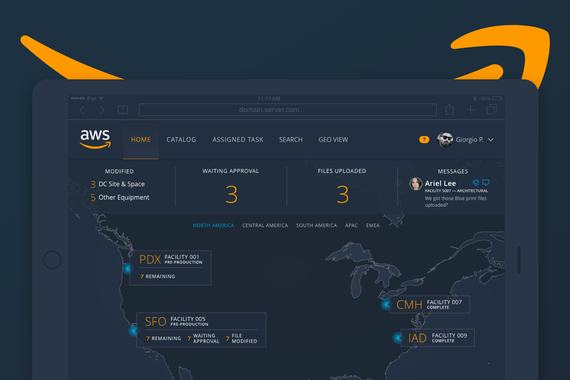Click the AWS logo
570x380 pixels.
[x=95, y=139]
